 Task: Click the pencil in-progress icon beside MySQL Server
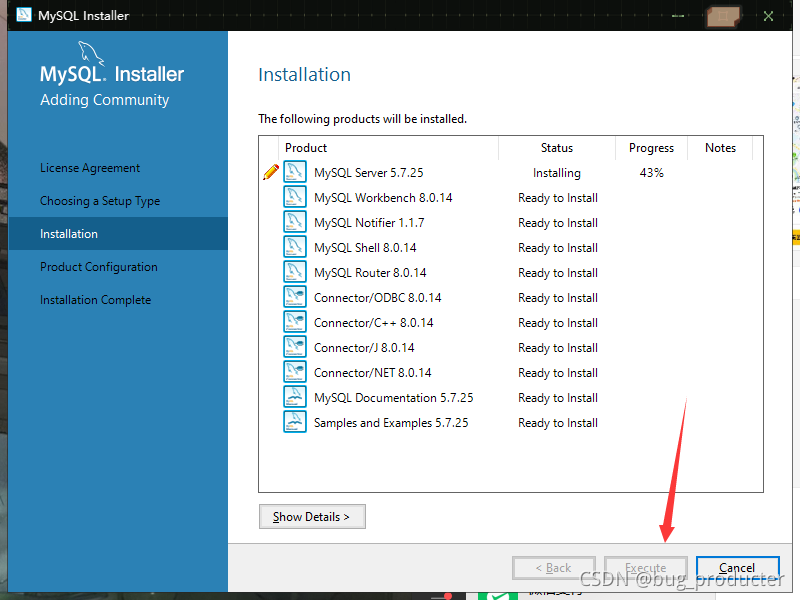point(271,172)
